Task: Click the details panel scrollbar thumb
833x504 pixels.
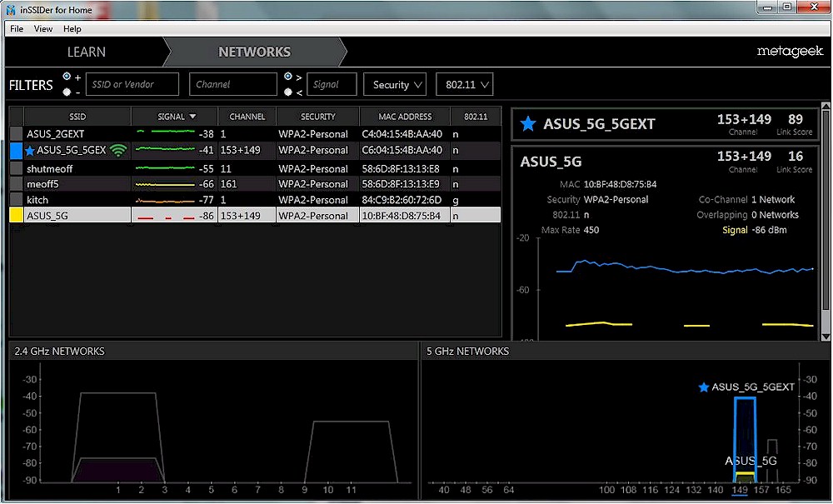Action: click(x=826, y=210)
